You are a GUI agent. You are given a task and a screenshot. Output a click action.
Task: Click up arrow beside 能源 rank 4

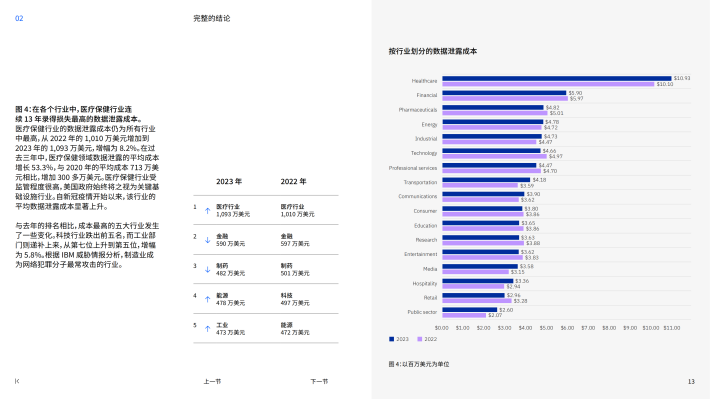point(207,299)
